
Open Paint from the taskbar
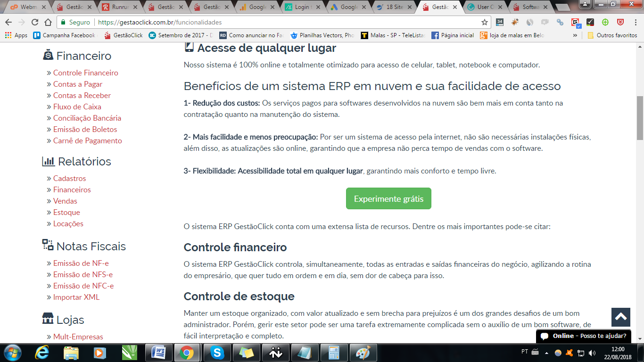(363, 353)
